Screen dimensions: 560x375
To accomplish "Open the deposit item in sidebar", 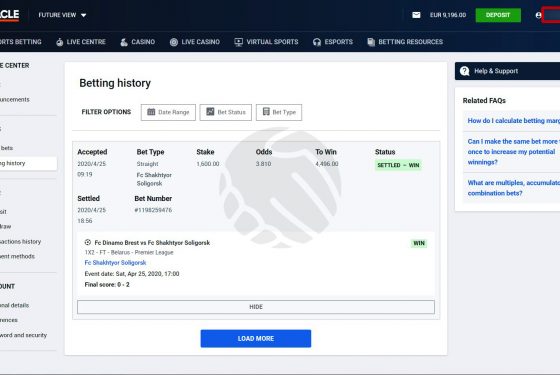I will pyautogui.click(x=3, y=211).
